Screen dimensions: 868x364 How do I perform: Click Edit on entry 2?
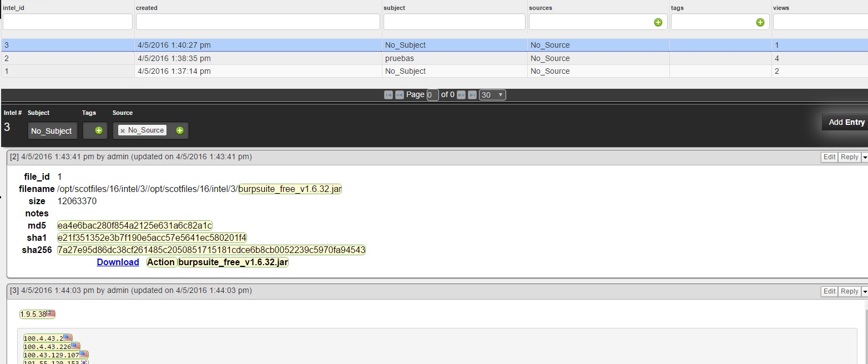[829, 157]
